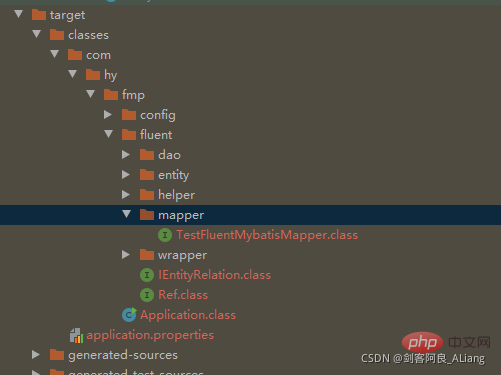Screen dimensions: 501x375
Task: Click the application.properties file icon
Action: (76, 335)
